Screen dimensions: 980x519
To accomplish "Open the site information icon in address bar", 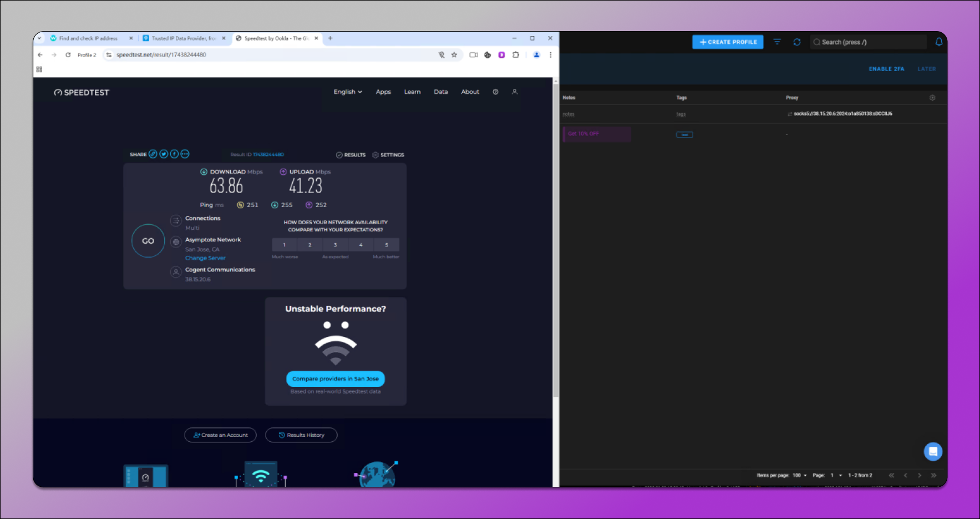I will click(x=109, y=55).
